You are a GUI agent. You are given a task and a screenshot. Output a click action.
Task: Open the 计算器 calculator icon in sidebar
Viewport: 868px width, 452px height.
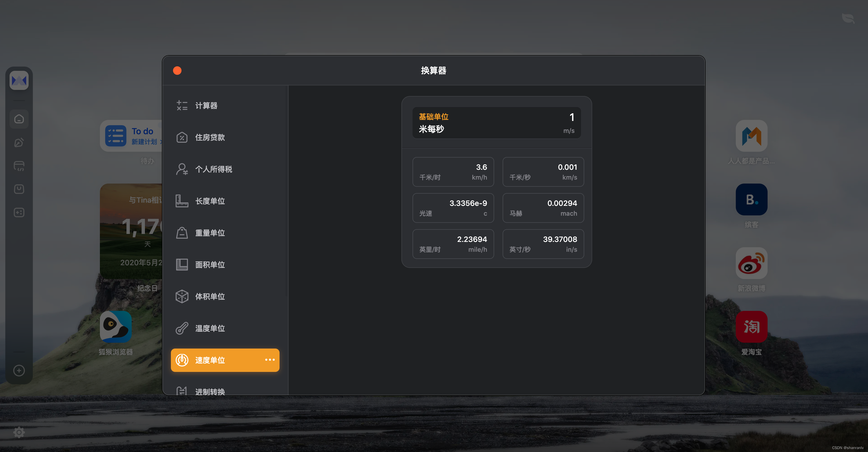pos(182,106)
